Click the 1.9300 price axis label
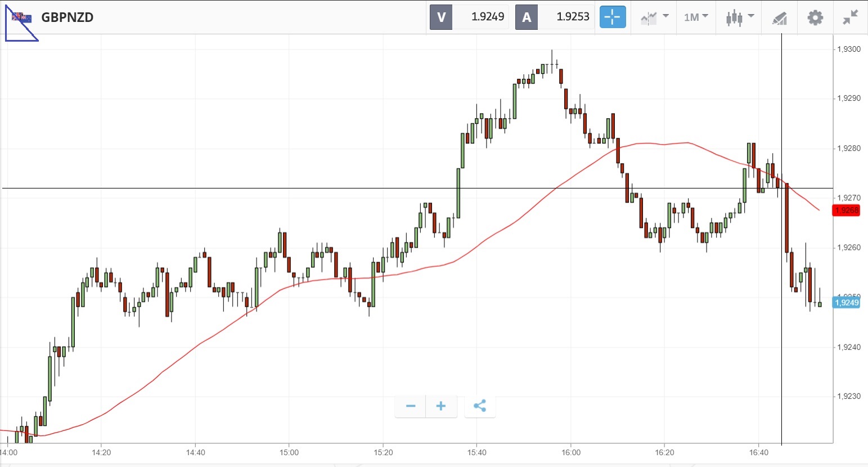This screenshot has height=467, width=868. pyautogui.click(x=849, y=50)
